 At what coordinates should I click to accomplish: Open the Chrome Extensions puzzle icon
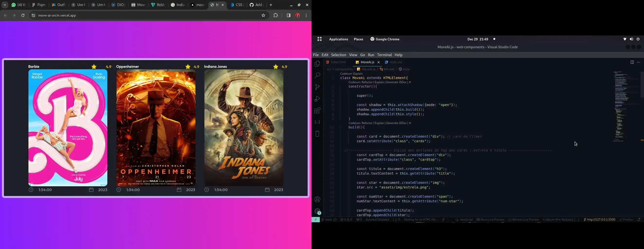[x=276, y=16]
